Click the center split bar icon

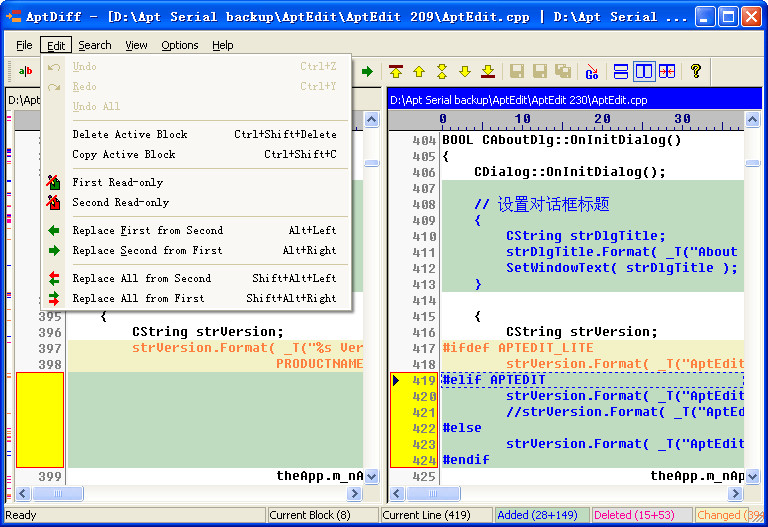point(667,72)
